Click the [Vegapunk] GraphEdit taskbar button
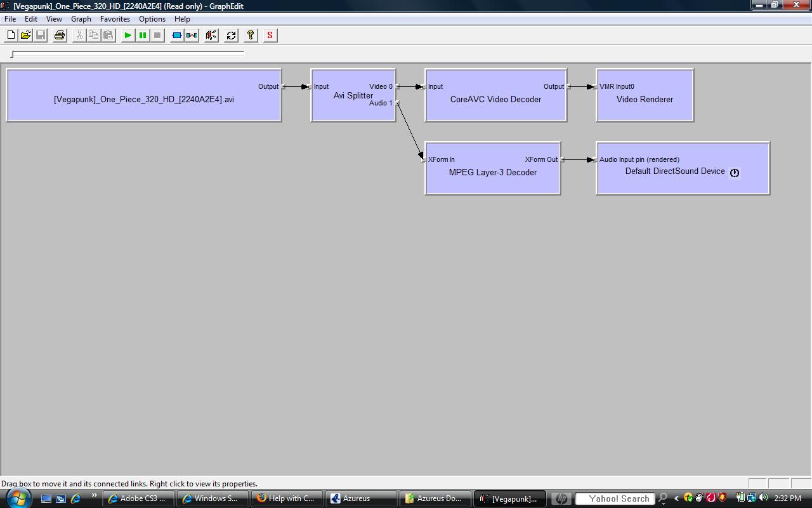Image resolution: width=812 pixels, height=508 pixels. (509, 498)
